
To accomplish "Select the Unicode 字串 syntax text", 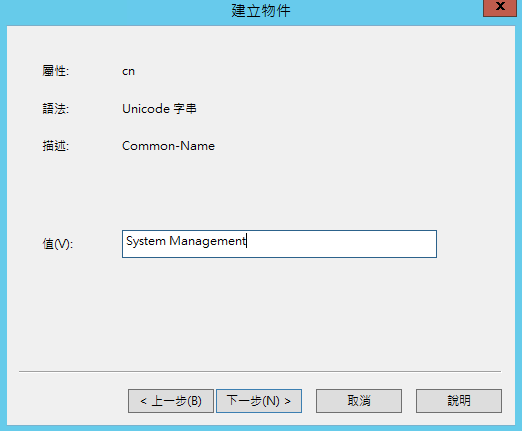I will click(x=159, y=109).
